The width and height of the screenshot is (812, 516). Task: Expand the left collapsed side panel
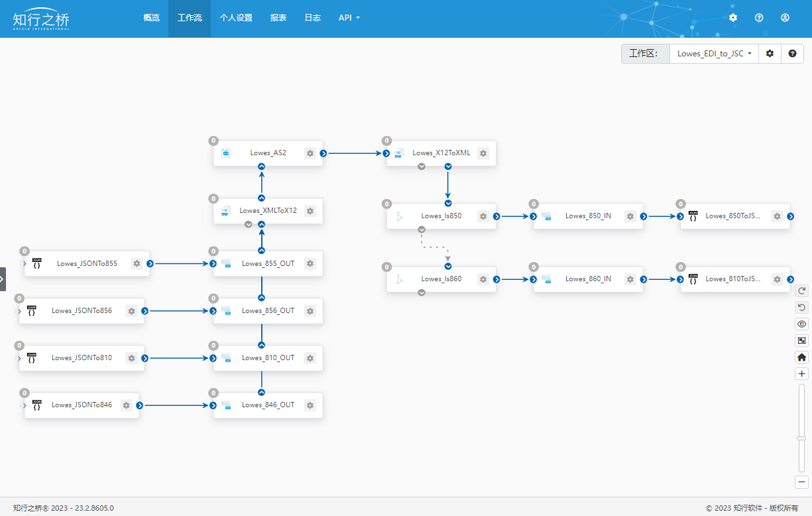[3, 279]
